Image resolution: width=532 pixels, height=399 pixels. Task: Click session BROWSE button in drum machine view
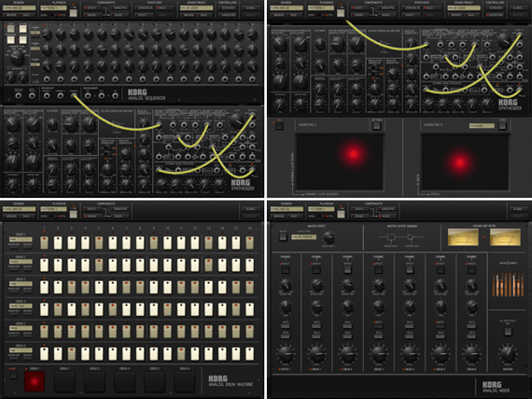pos(10,216)
